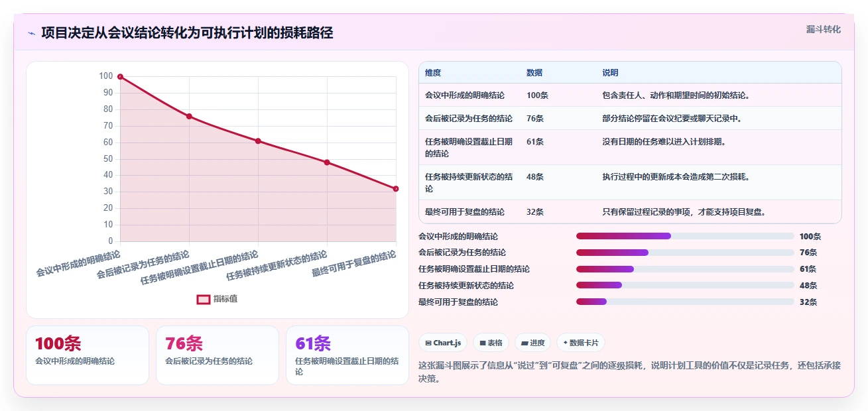Click the 漏斗转化 tag
This screenshot has height=411, width=868.
click(824, 30)
